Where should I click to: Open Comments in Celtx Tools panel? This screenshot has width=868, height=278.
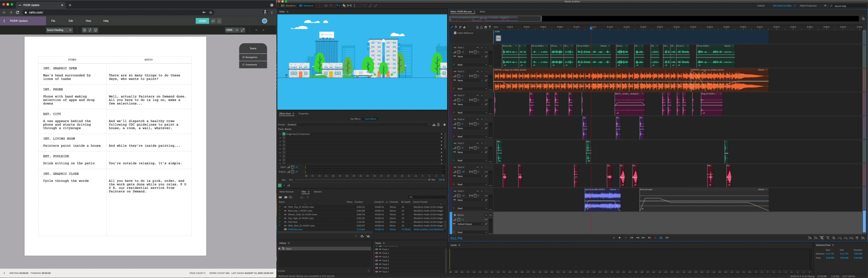coord(253,65)
